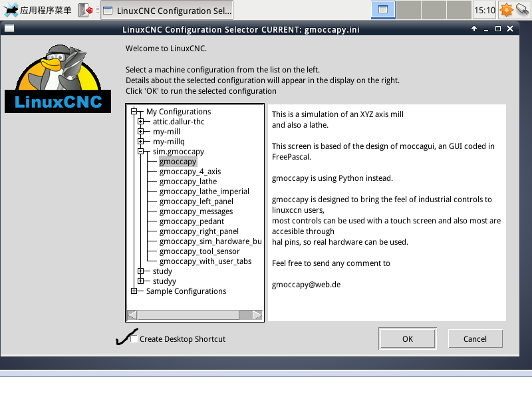Screen dimensions: 532x399
Task: Click the window icon left of the titlebar
Action: (9, 29)
